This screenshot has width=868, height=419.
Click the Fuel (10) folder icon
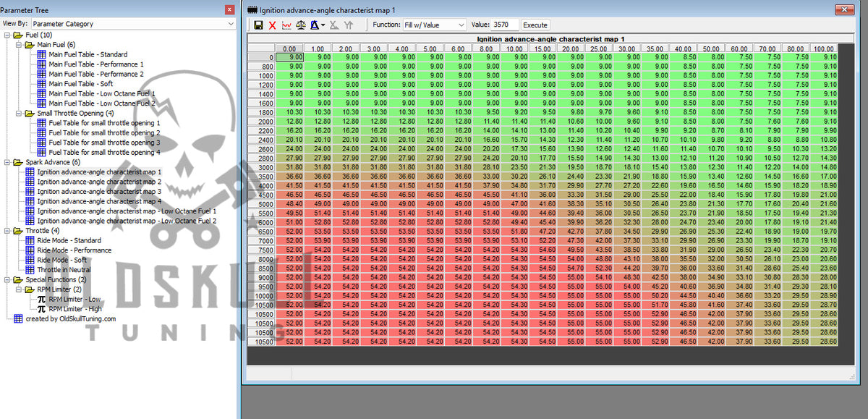tap(18, 35)
